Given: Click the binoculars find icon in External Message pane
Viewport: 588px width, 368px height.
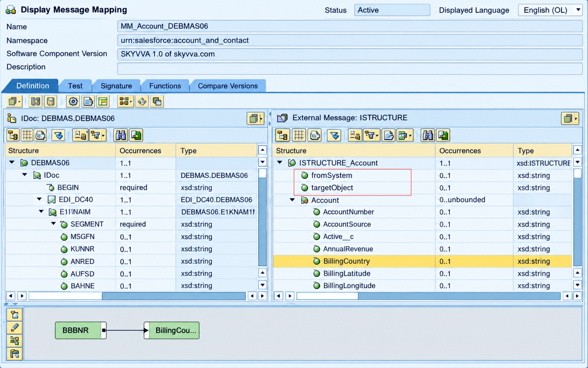Looking at the screenshot, I should pyautogui.click(x=427, y=135).
